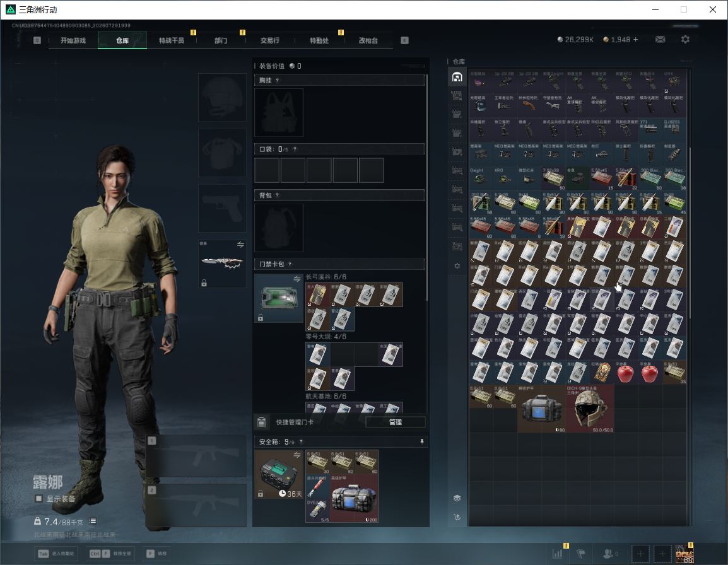Click the 快捷管理门卡 clipboard icon
Viewport: 728px width, 565px height.
[x=261, y=422]
